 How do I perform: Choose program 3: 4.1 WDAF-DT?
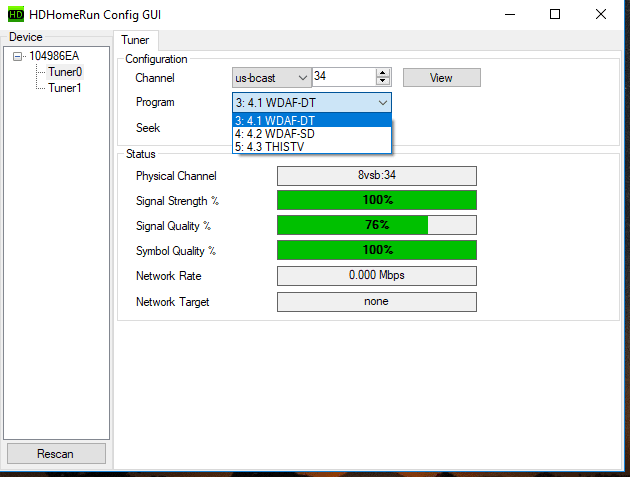tap(312, 120)
